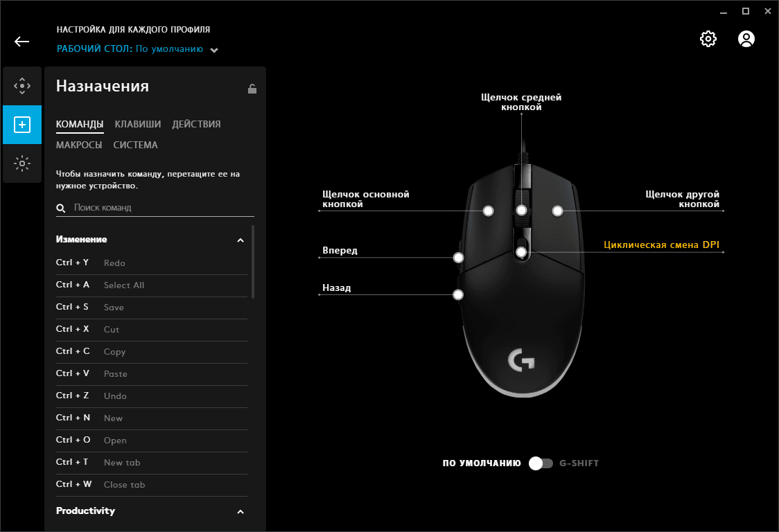Toggle the padlock icon beside Назначения
Screen dimensions: 779x532
pyautogui.click(x=252, y=89)
